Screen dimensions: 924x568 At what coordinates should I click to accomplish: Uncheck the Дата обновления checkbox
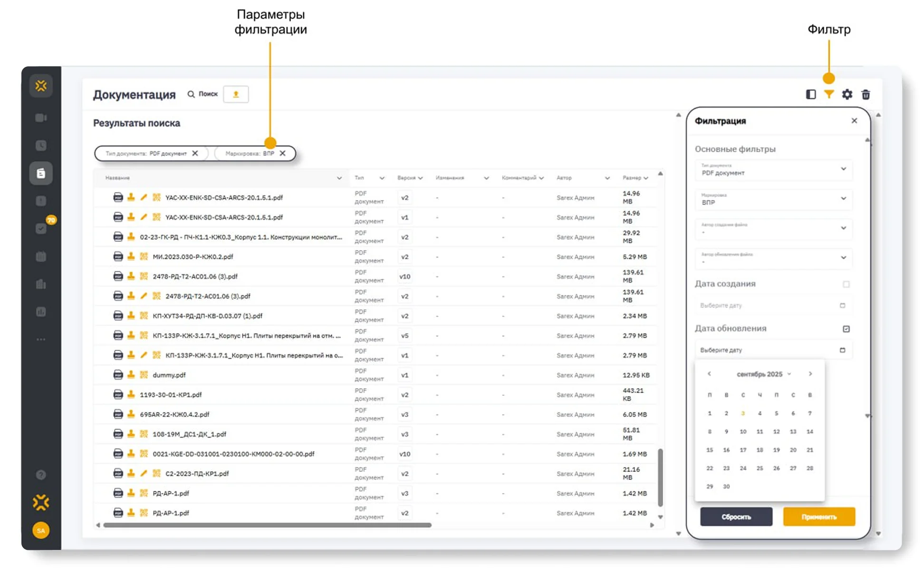(846, 329)
